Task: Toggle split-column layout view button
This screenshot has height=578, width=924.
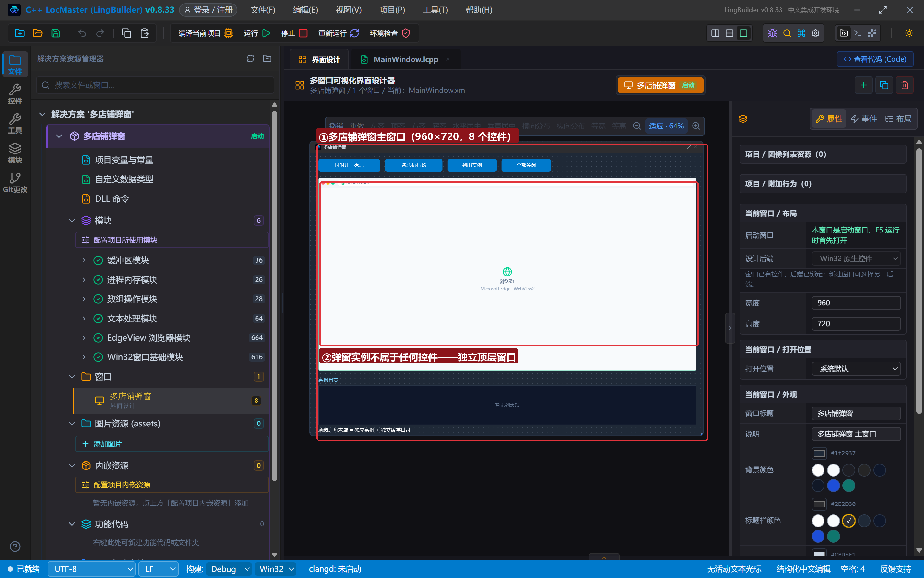Action: (x=715, y=33)
